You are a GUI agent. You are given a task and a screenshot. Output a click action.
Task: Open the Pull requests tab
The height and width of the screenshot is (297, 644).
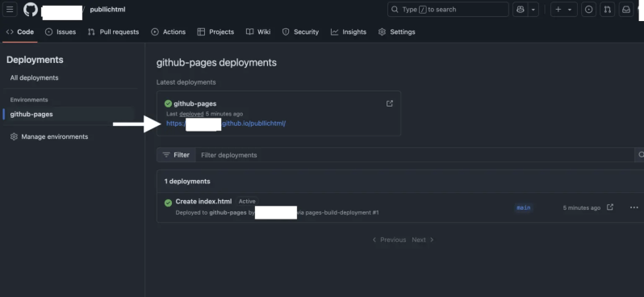[x=113, y=31]
